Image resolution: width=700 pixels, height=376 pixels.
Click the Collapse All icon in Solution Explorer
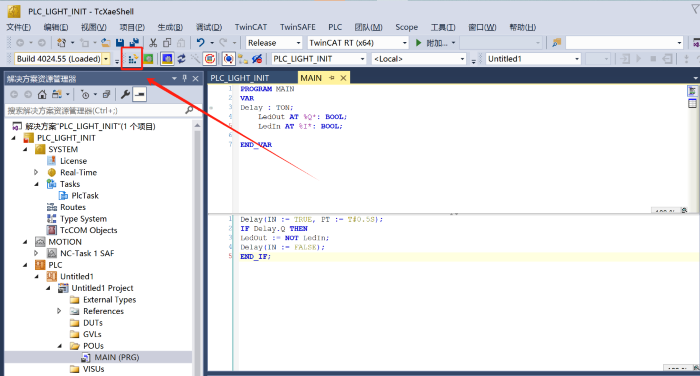pyautogui.click(x=106, y=94)
